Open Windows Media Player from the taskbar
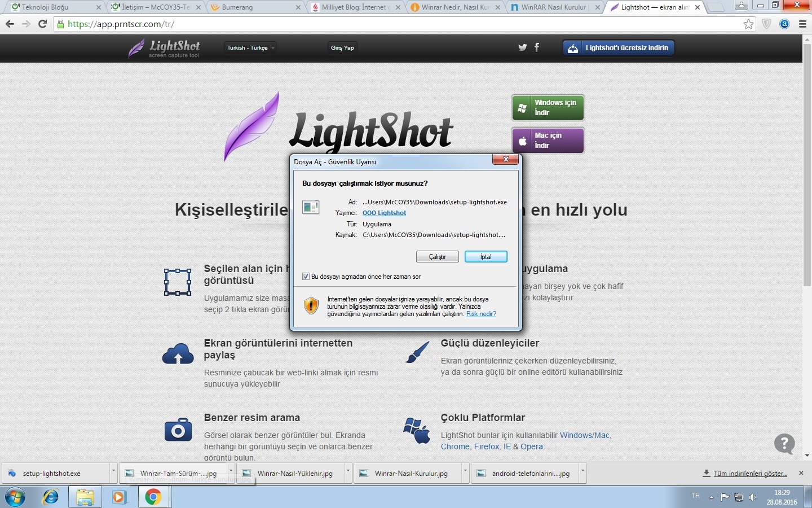 point(119,497)
